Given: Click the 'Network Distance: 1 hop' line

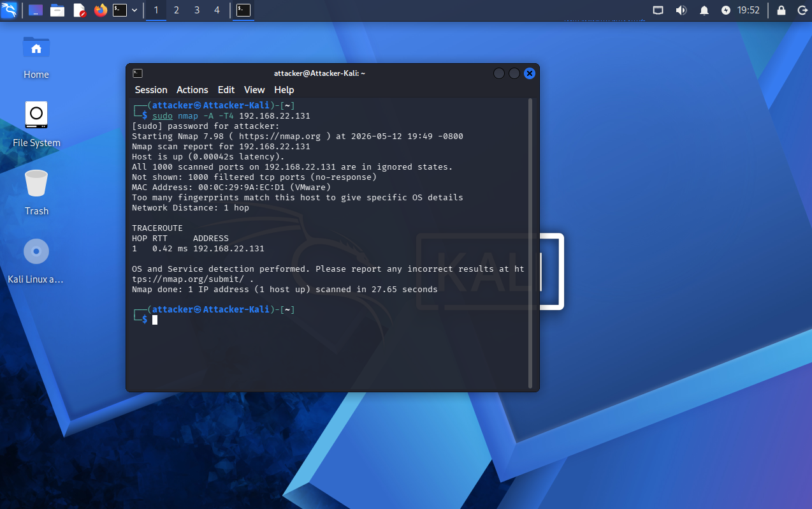Looking at the screenshot, I should pyautogui.click(x=191, y=208).
